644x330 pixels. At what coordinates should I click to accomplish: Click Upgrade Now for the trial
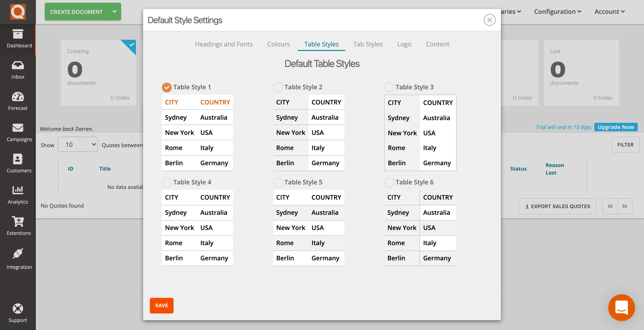tap(616, 127)
